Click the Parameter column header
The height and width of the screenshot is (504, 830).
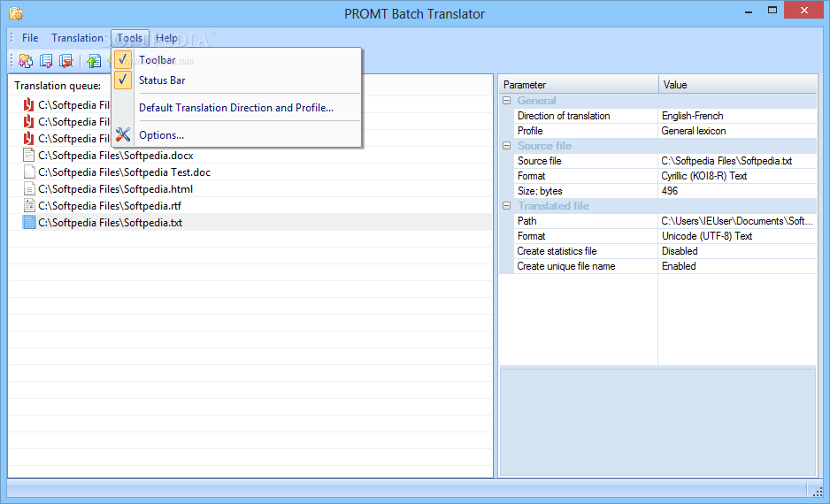pos(579,85)
